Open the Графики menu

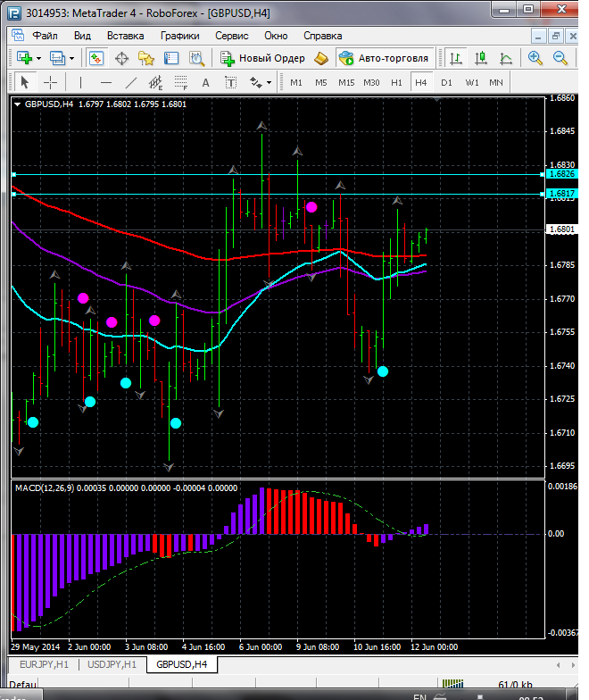tap(179, 36)
